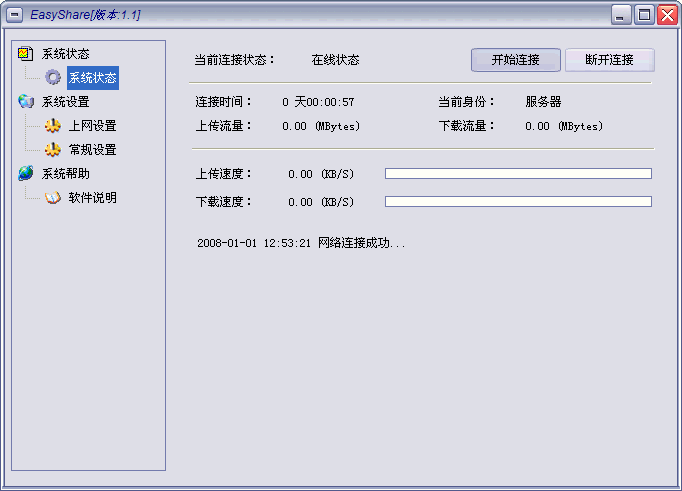
Task: Click the 系统状态 root chart icon
Action: [x=25, y=53]
